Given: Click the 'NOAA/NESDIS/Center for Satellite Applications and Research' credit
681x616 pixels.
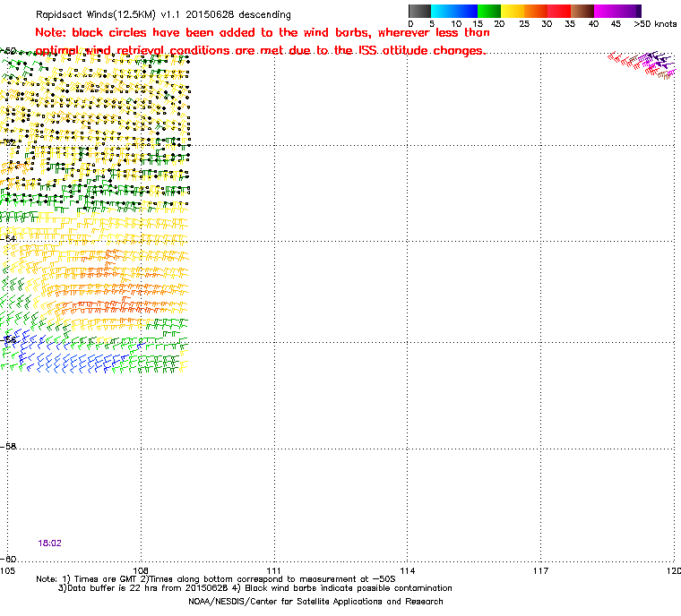Looking at the screenshot, I should (x=315, y=602).
